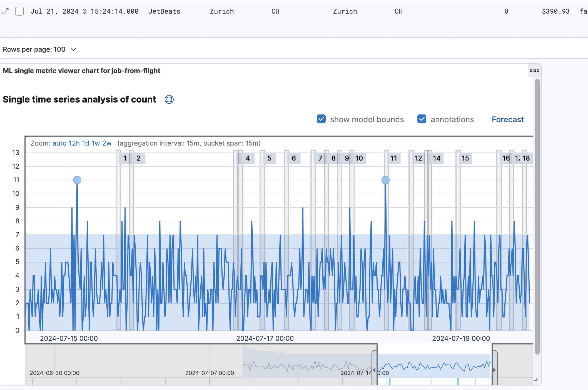The height and width of the screenshot is (390, 588).
Task: Set chart zoom to auto
Action: coord(59,143)
